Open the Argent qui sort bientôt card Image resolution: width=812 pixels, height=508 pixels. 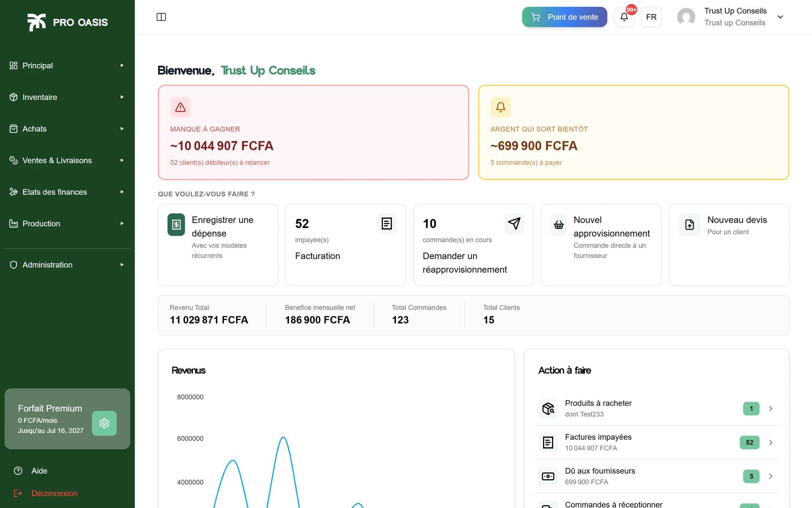tap(634, 133)
